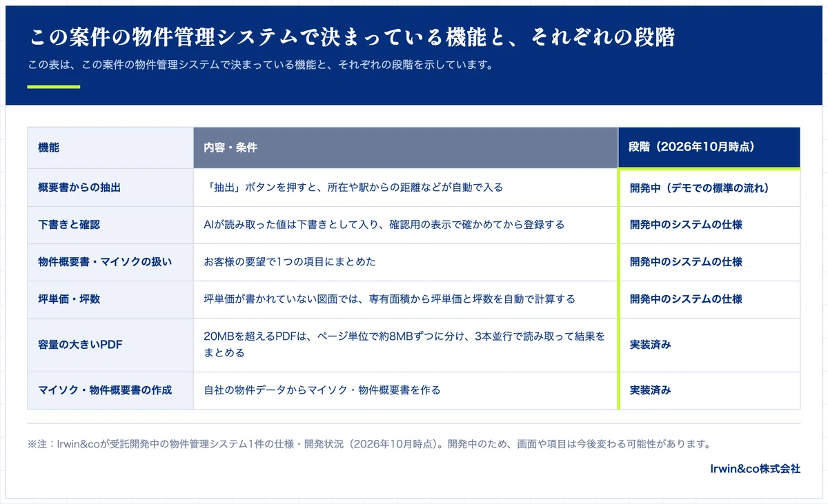The width and height of the screenshot is (828, 504).
Task: Select the subtitle starting with この表は
Action: pyautogui.click(x=262, y=66)
